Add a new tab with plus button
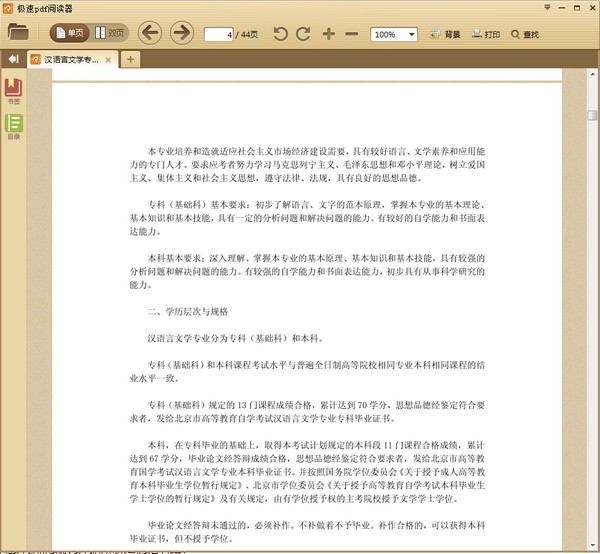600x554 pixels. tap(130, 59)
